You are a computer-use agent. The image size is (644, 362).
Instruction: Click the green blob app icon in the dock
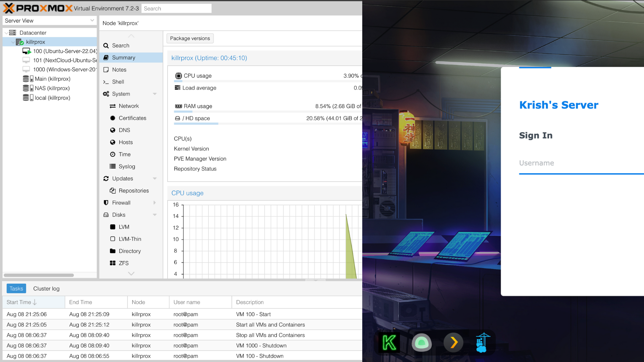coord(422,343)
